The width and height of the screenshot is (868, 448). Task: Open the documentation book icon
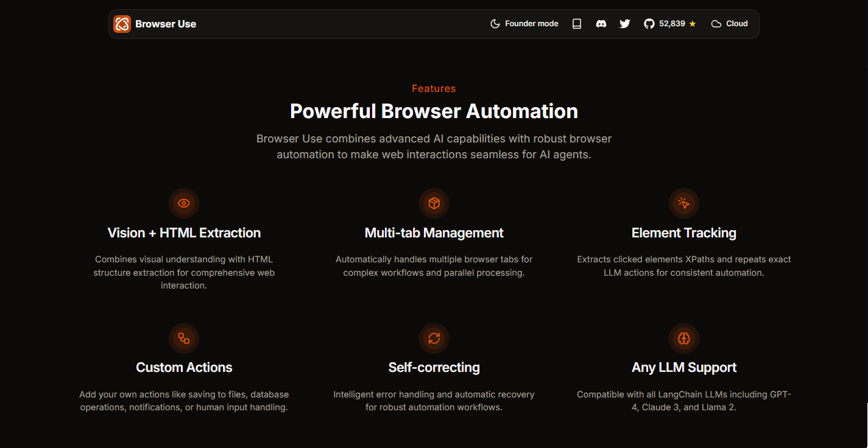[x=577, y=24]
